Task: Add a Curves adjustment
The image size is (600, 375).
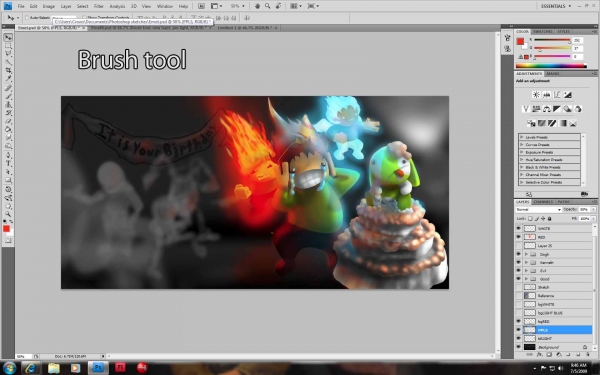Action: tap(557, 95)
